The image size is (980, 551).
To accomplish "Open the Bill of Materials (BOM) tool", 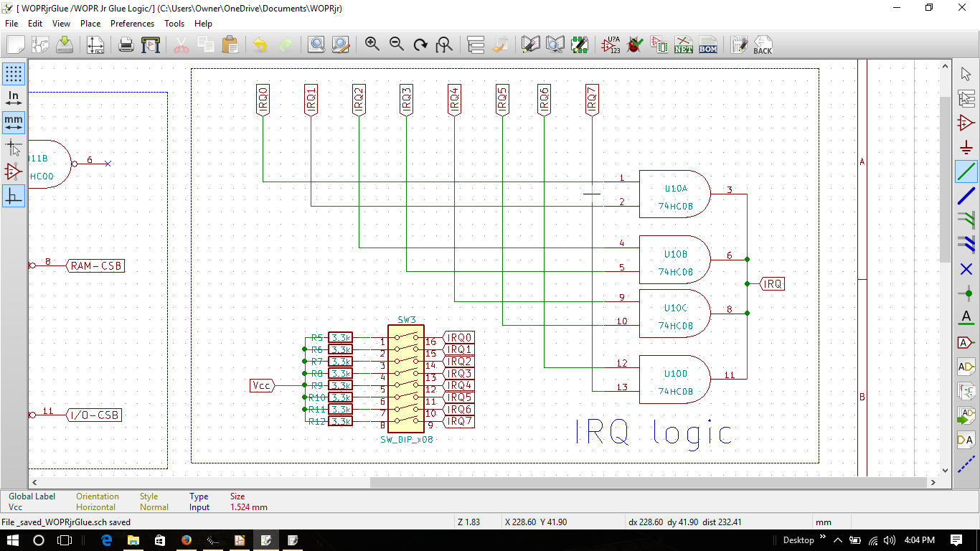I will pyautogui.click(x=707, y=44).
